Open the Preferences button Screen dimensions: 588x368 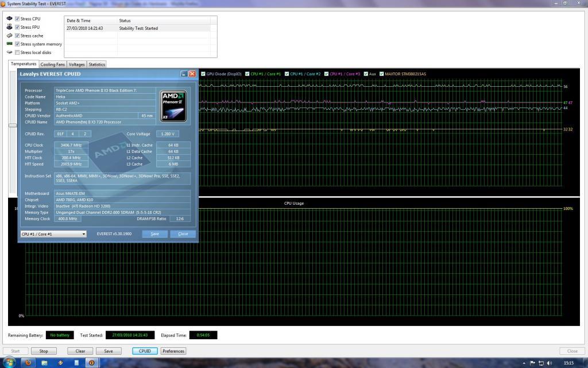173,351
